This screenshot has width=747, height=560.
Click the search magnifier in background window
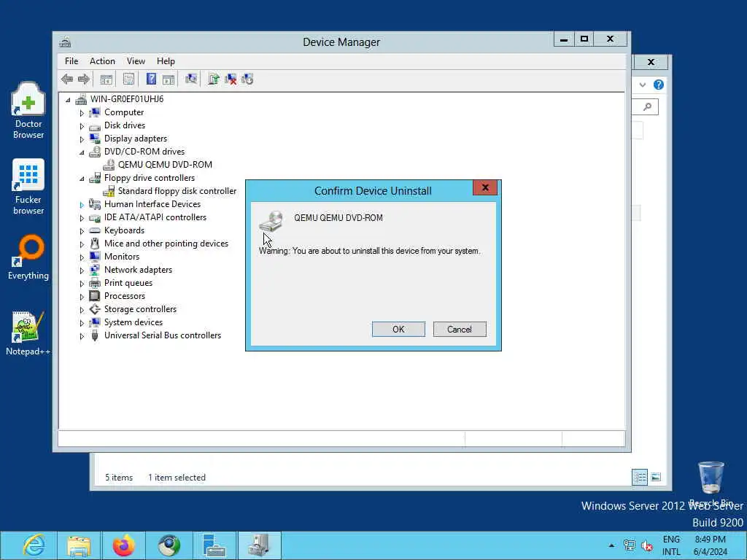647,106
